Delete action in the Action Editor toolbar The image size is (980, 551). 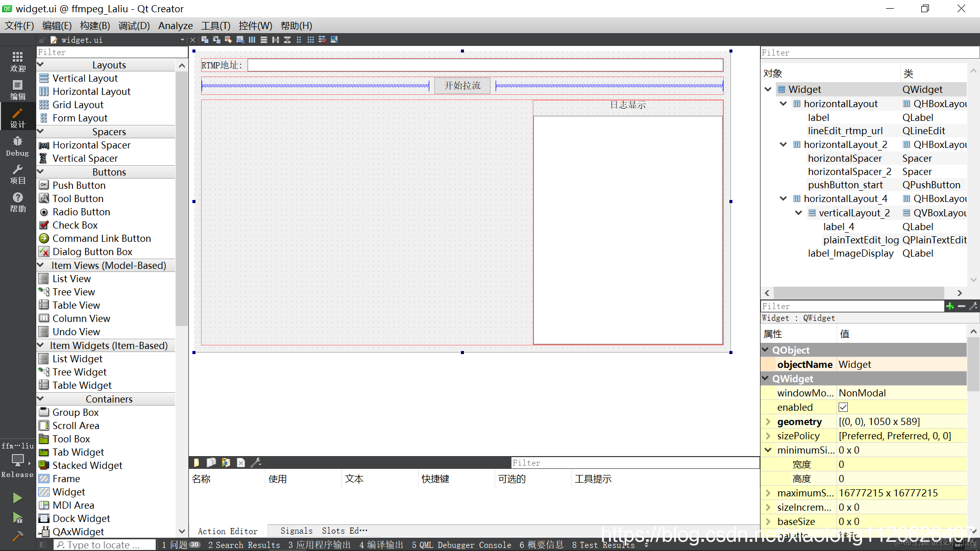(x=241, y=462)
